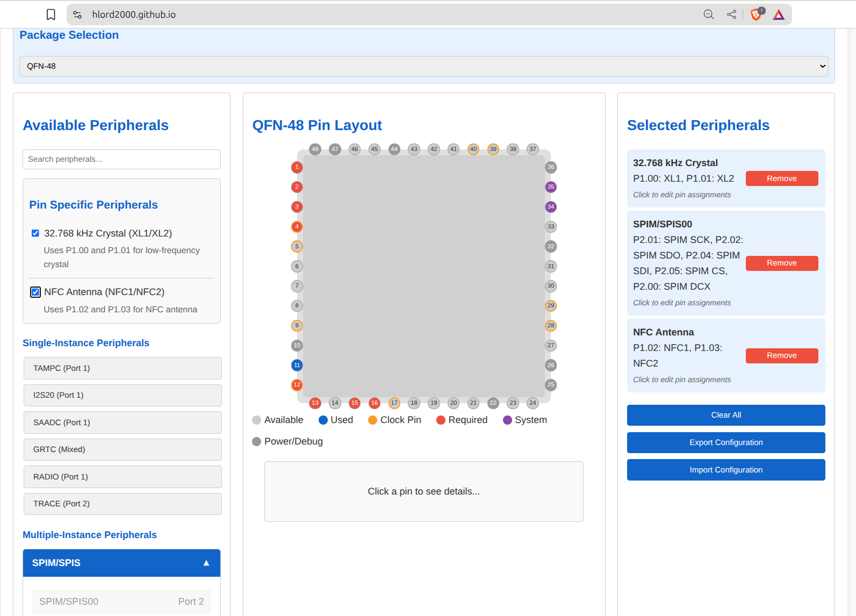Open the QFN-48 package dropdown
The width and height of the screenshot is (856, 616).
click(x=423, y=66)
